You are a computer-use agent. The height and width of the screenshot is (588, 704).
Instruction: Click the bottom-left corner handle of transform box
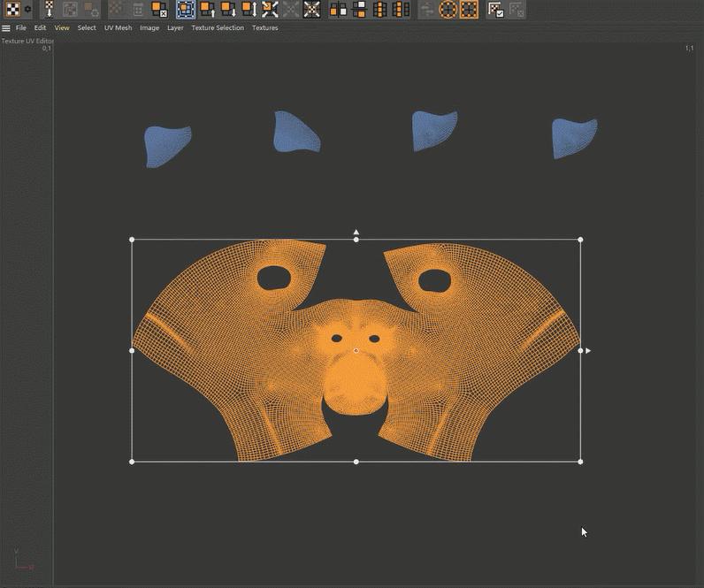[132, 462]
